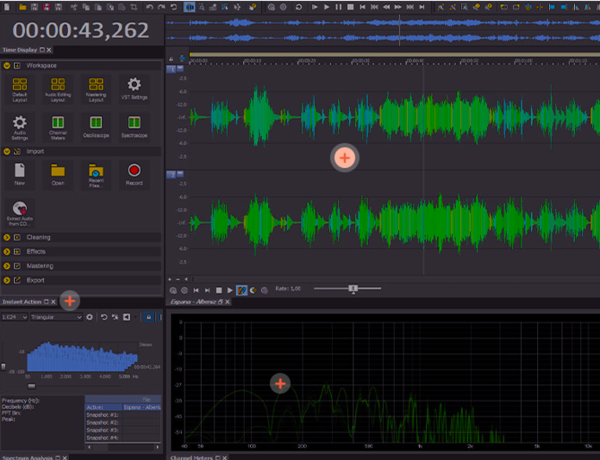Expand the Effects section
The image size is (600, 460).
37,252
